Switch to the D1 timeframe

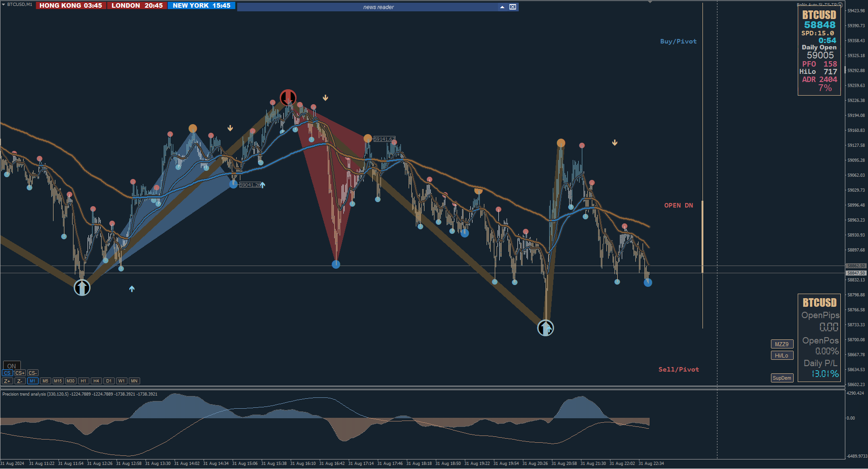pyautogui.click(x=108, y=381)
